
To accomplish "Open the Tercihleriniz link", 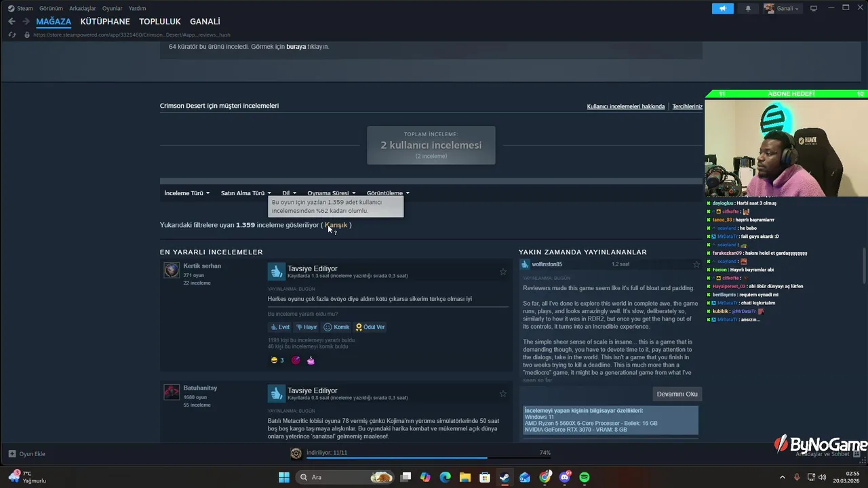I will tap(687, 106).
